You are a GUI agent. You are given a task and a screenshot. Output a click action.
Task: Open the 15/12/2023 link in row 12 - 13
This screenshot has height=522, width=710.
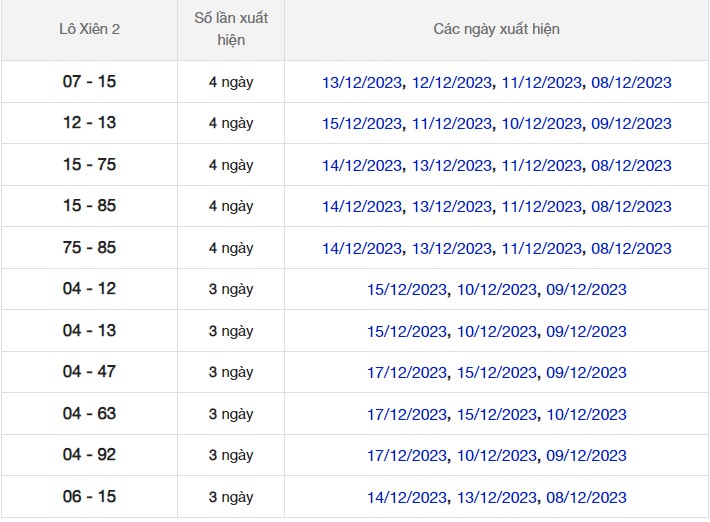point(362,124)
